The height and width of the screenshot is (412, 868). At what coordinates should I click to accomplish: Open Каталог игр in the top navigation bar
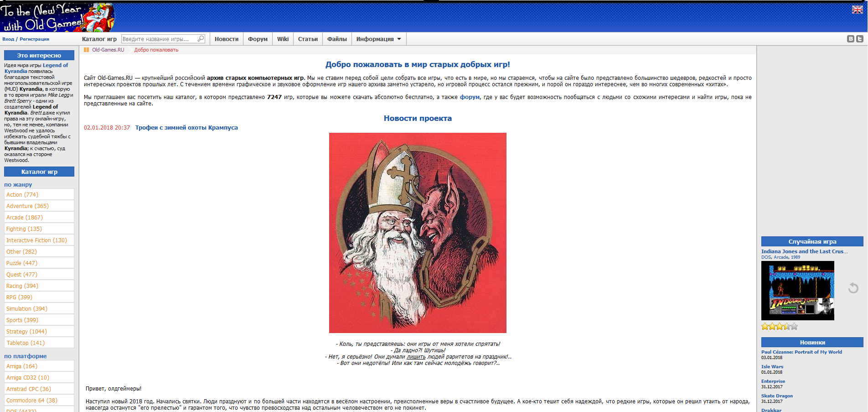(x=99, y=39)
